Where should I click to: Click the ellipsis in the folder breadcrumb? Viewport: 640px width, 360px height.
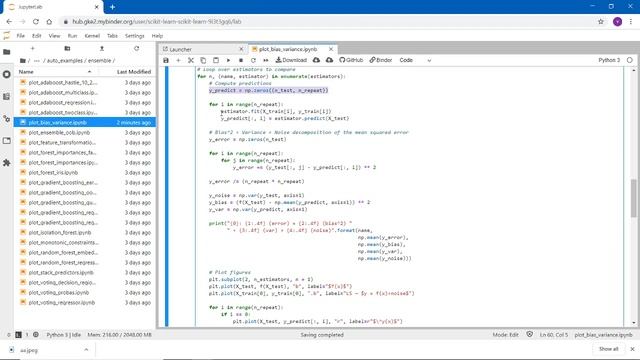pyautogui.click(x=37, y=60)
